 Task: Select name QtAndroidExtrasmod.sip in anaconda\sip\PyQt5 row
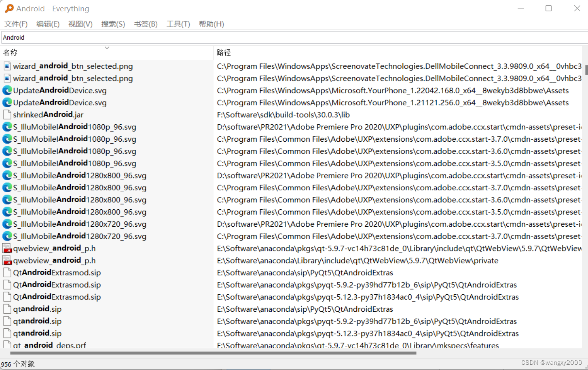pyautogui.click(x=57, y=272)
